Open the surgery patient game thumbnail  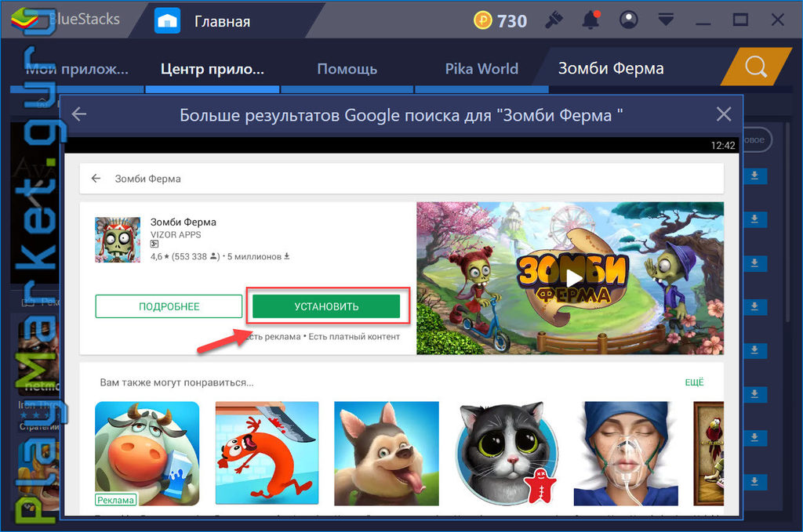(626, 453)
